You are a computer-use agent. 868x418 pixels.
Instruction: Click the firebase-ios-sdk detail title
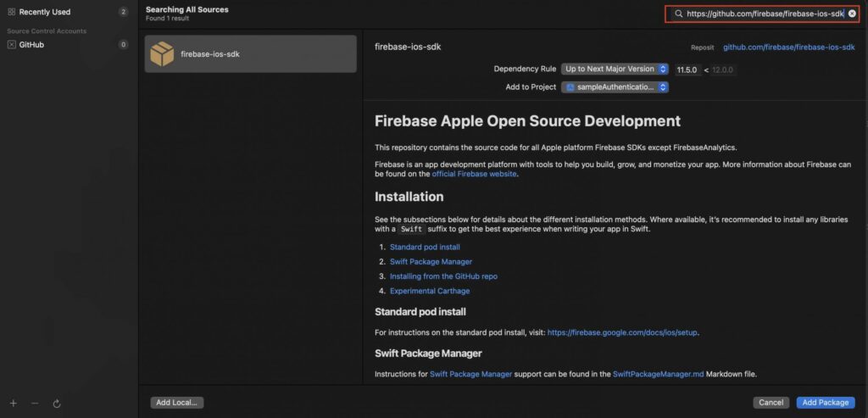click(408, 47)
